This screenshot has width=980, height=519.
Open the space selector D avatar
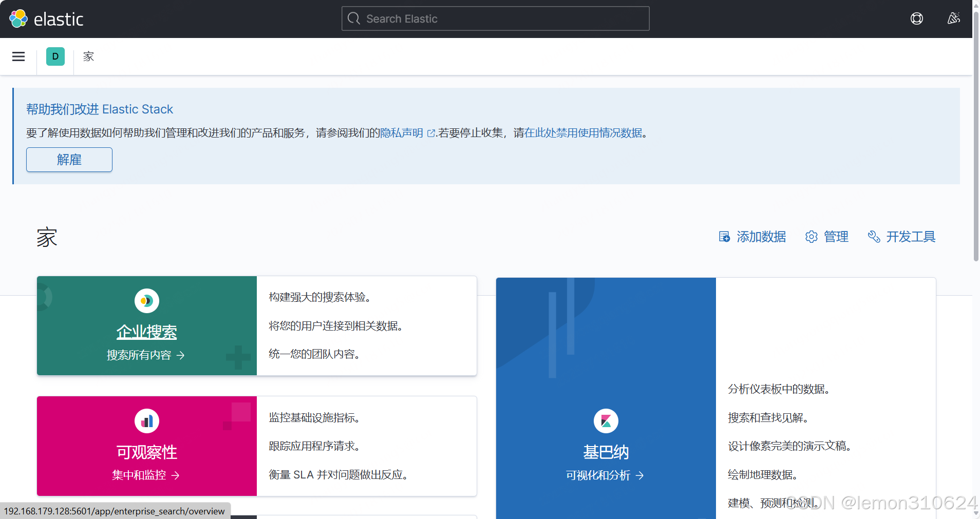55,56
